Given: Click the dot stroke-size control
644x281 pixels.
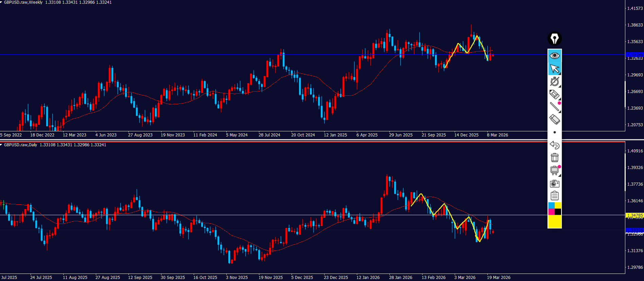Looking at the screenshot, I should click(554, 132).
